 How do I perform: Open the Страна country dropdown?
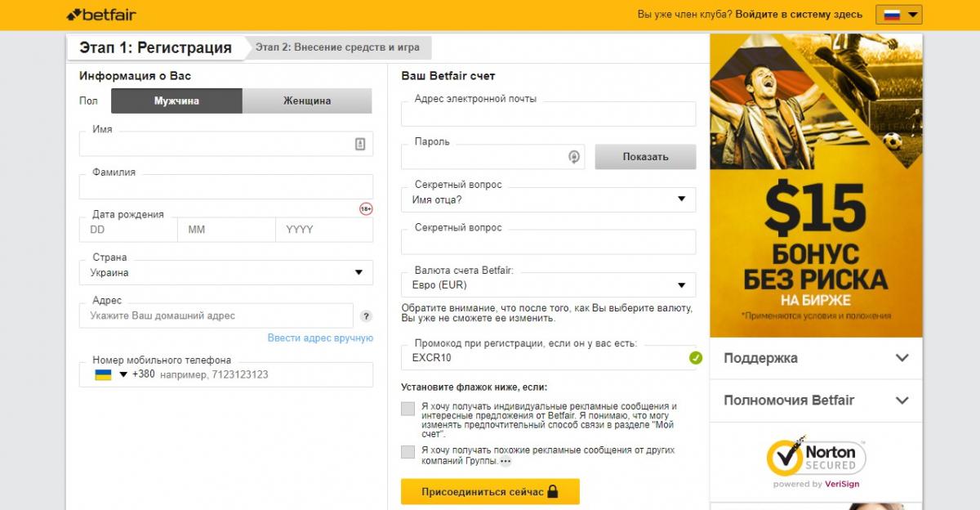tap(226, 273)
